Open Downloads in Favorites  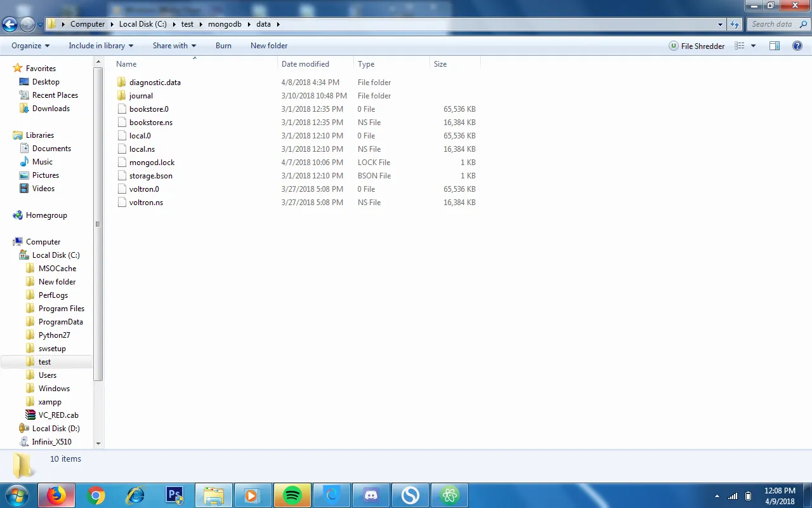click(51, 109)
